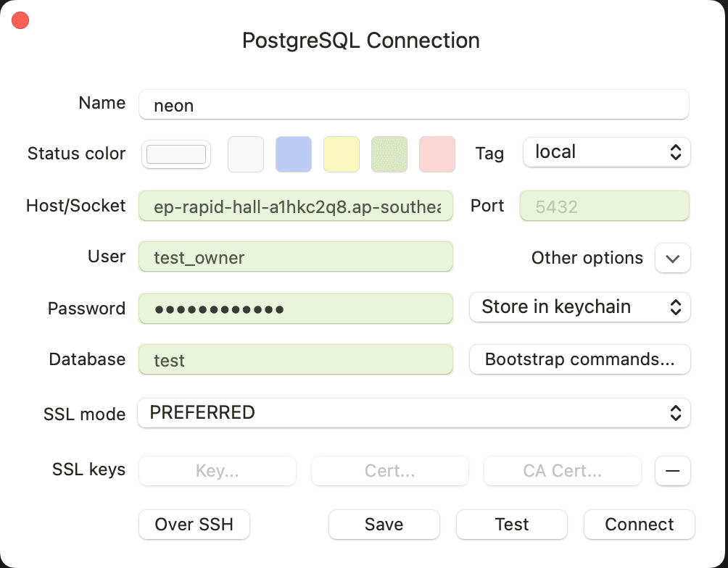Close the PostgreSQL Connection window
This screenshot has width=728, height=568.
coord(20,20)
